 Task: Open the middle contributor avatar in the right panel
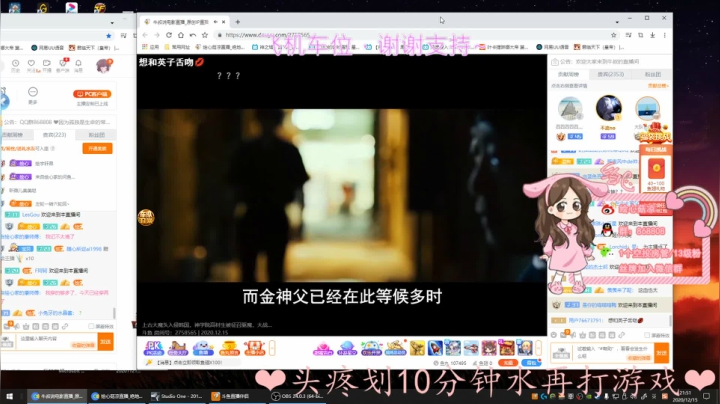pos(608,108)
